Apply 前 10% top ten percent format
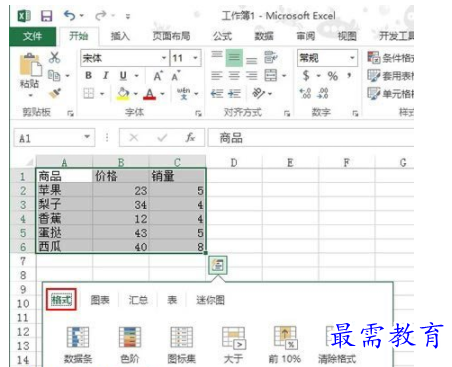Viewport: 452px width, 367px height. click(x=285, y=345)
